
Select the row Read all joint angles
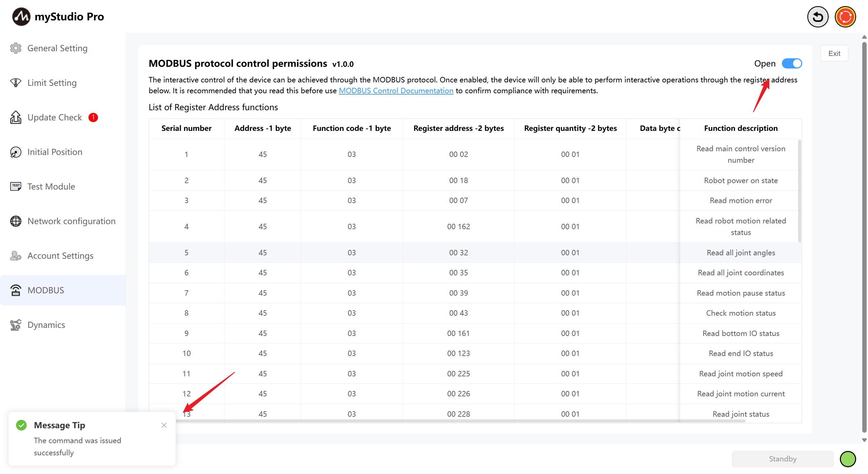741,253
